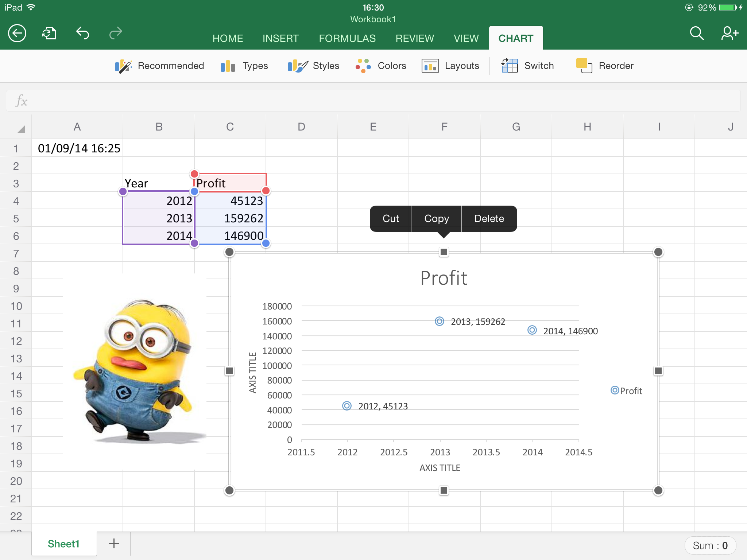Screen dimensions: 747x560
Task: Click the 2014, 146900 data point marker
Action: (x=532, y=330)
